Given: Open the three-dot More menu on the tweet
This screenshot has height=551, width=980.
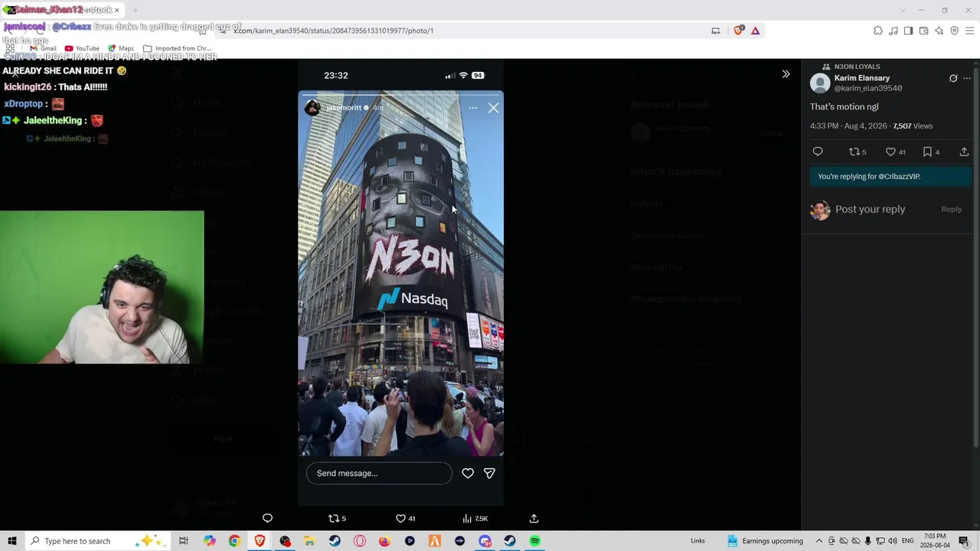Looking at the screenshot, I should pos(967,78).
